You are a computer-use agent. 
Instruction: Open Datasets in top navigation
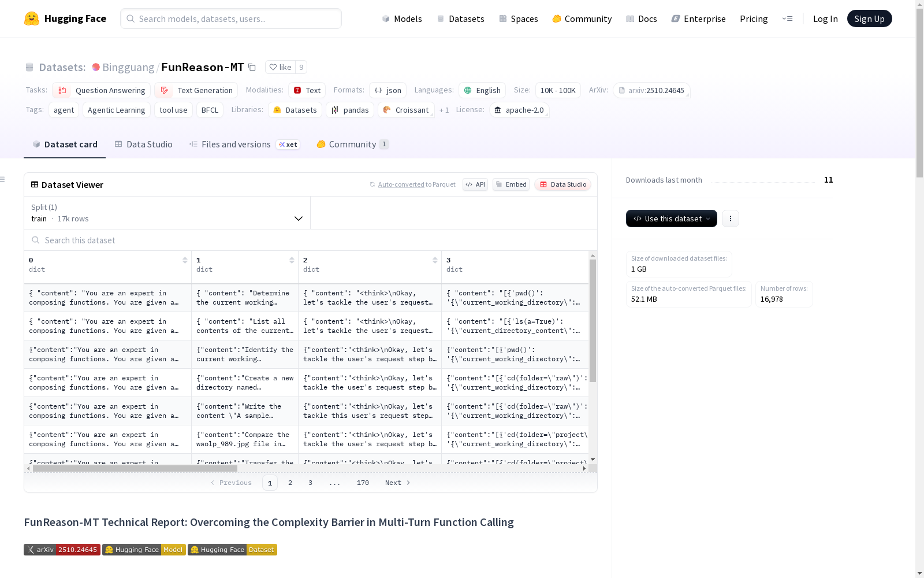(460, 18)
